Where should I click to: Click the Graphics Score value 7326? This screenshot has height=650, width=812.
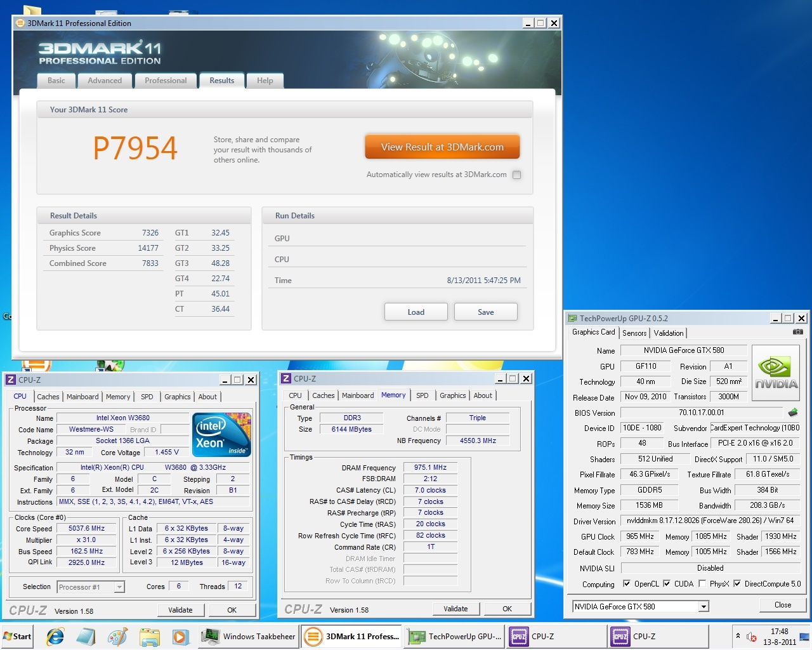coord(150,233)
